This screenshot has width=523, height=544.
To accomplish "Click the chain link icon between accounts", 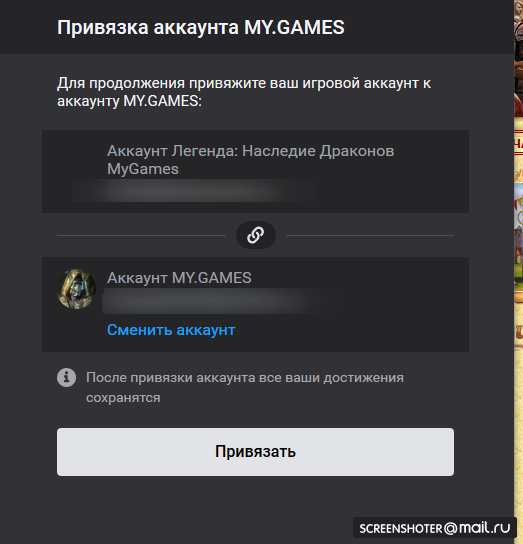I will pos(256,235).
